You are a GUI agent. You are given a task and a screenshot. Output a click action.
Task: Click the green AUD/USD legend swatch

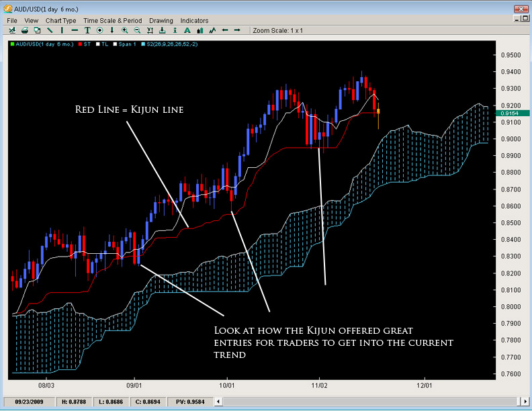(13, 44)
